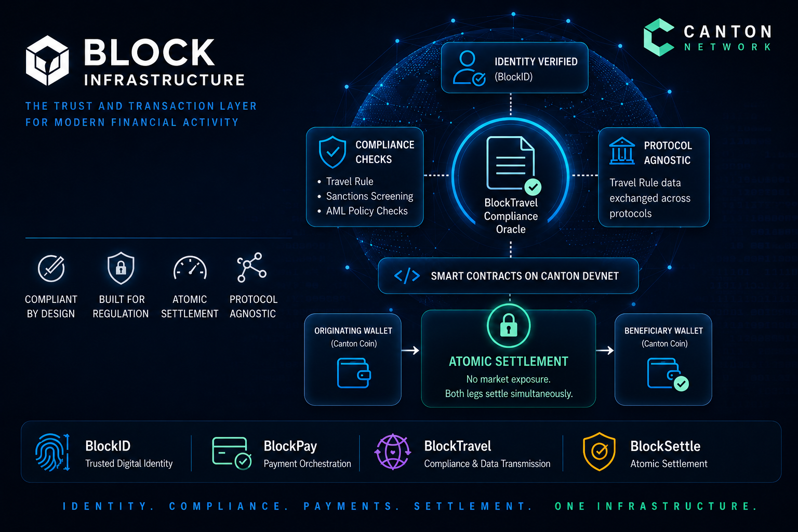Click the Compliance Checks shield checkmark icon

332,152
